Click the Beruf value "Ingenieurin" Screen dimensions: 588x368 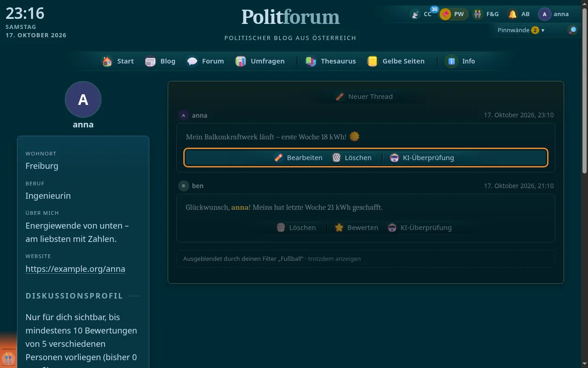tap(48, 196)
